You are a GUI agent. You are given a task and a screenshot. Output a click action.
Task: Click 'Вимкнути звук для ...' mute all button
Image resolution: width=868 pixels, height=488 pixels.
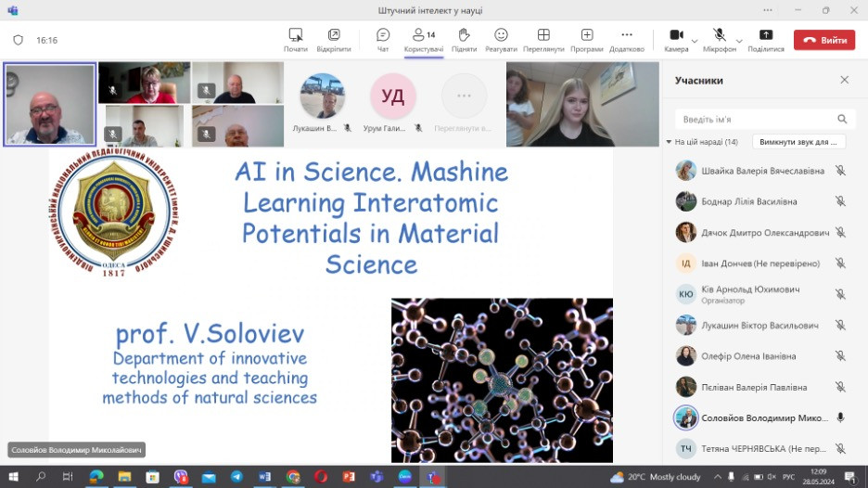(798, 142)
